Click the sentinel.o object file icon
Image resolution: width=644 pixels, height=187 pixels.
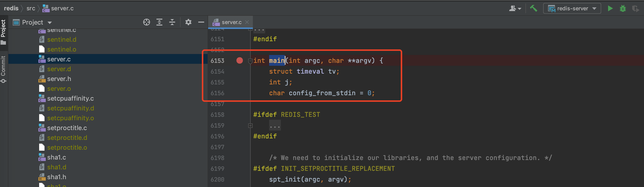tap(42, 49)
